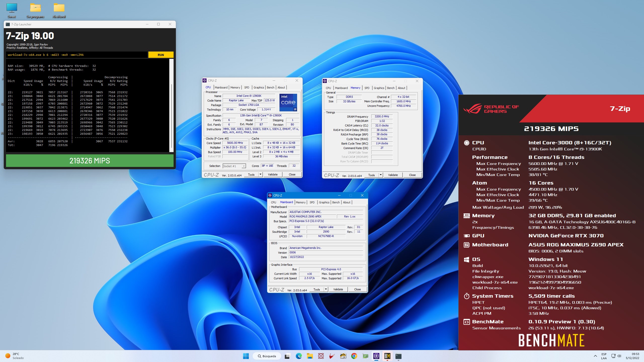This screenshot has width=644, height=362.
Task: Expand Tools arrow in CPU-Z Memory window
Action: click(x=381, y=175)
